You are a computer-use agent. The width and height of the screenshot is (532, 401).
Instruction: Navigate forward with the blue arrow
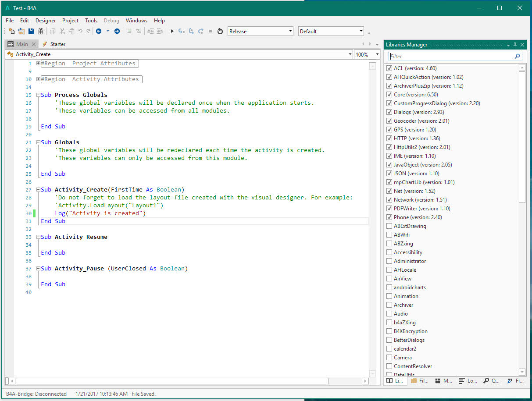[x=117, y=31]
